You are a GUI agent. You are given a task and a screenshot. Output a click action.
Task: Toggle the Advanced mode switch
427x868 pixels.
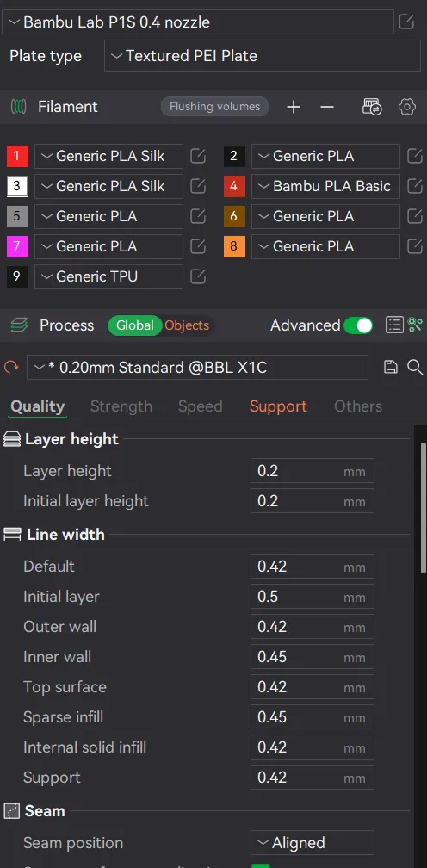coord(358,325)
